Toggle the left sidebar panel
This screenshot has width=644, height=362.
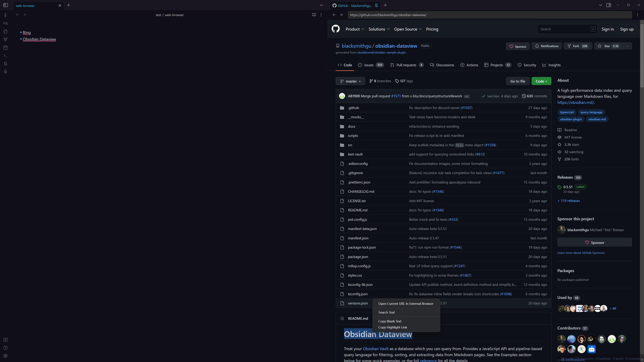[6, 5]
